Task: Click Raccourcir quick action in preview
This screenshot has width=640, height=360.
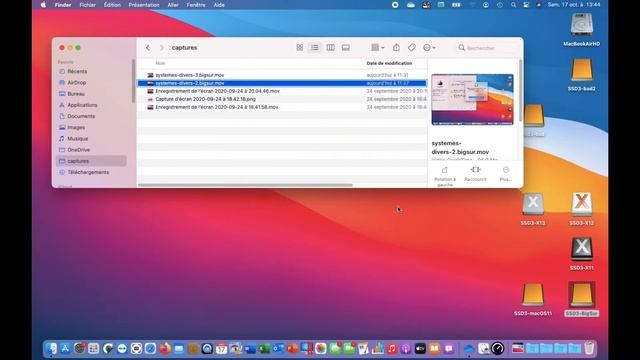Action: click(476, 173)
